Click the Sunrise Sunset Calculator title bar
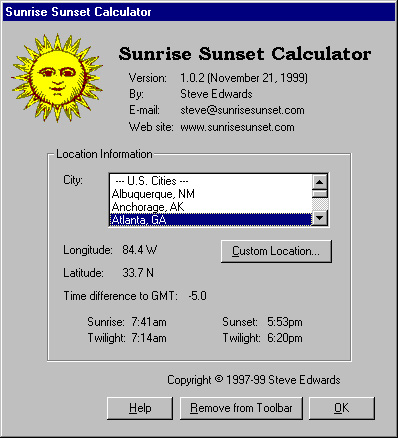Viewport: 398px width, 438px height. 199,12
